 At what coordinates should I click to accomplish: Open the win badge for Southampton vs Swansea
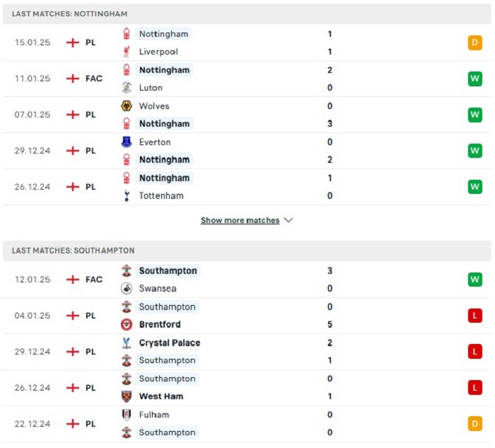(x=474, y=280)
